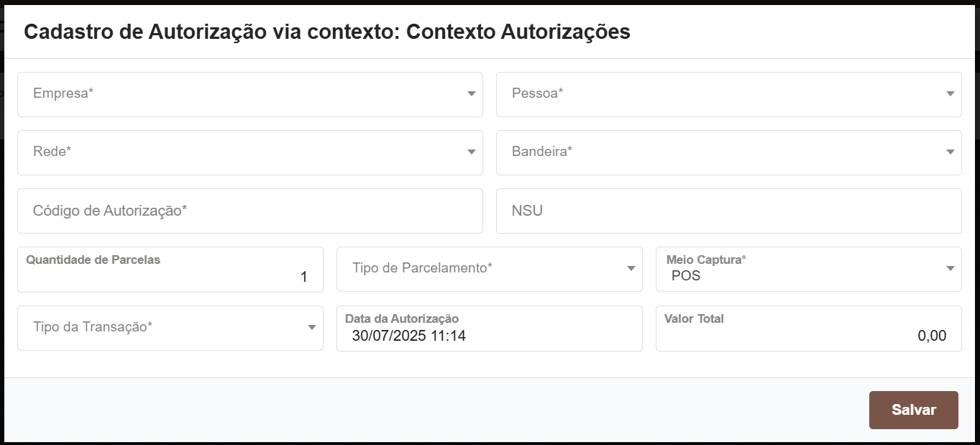Image resolution: width=980 pixels, height=445 pixels.
Task: Click the arrow icon in Bandeira field
Action: click(x=950, y=152)
